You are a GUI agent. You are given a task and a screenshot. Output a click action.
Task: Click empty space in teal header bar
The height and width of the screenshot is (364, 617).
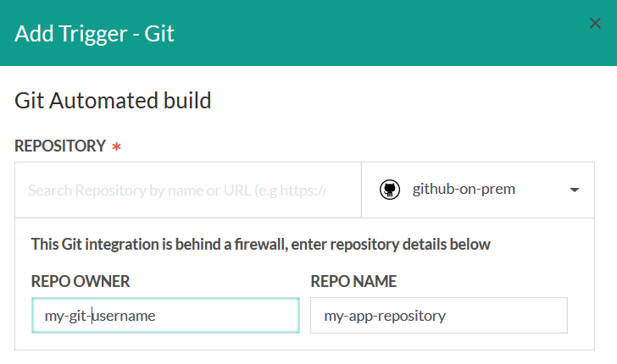point(381,34)
